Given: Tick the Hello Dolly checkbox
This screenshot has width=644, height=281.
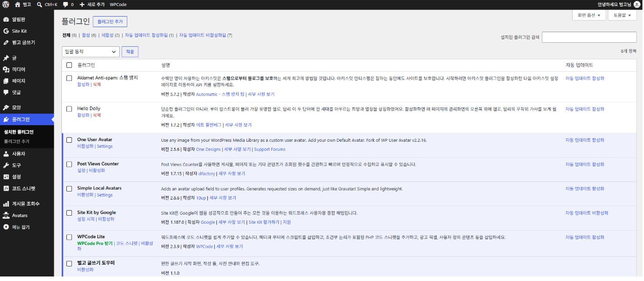Looking at the screenshot, I should (x=69, y=109).
